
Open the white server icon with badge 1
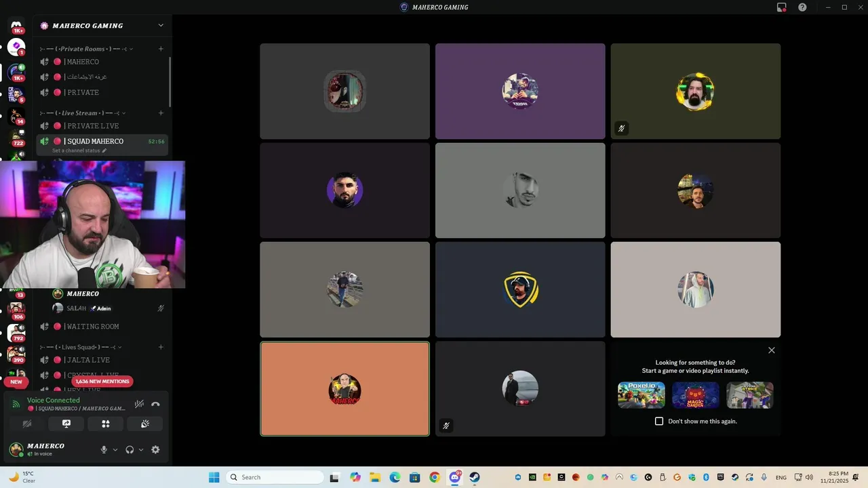tap(16, 47)
